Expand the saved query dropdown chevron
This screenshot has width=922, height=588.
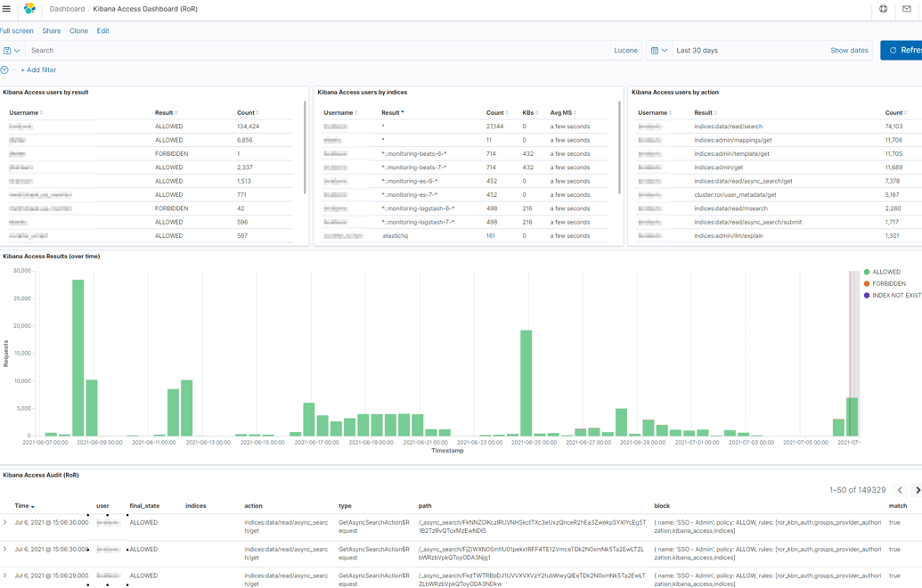point(19,50)
